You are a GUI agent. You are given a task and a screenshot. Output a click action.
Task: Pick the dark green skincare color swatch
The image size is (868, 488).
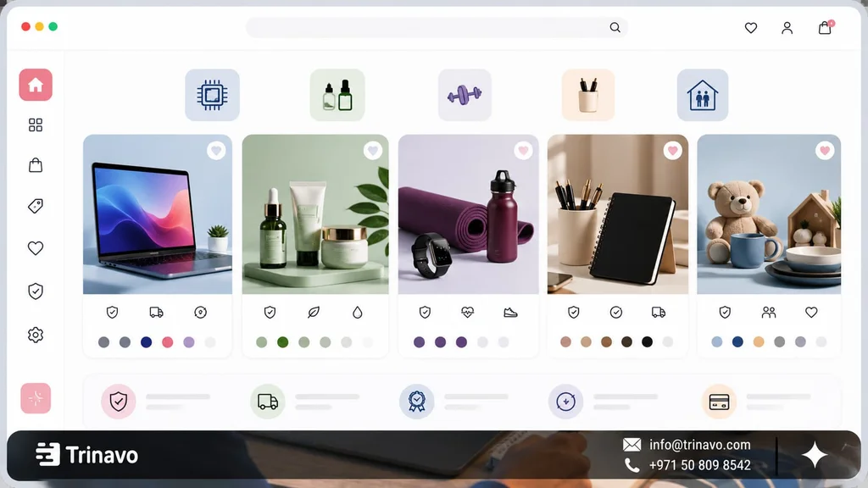pos(283,342)
